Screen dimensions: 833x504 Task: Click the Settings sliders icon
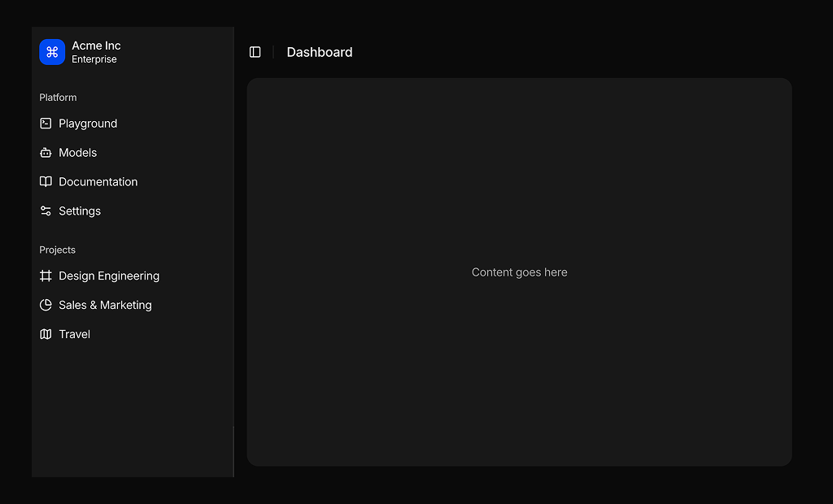click(x=46, y=211)
